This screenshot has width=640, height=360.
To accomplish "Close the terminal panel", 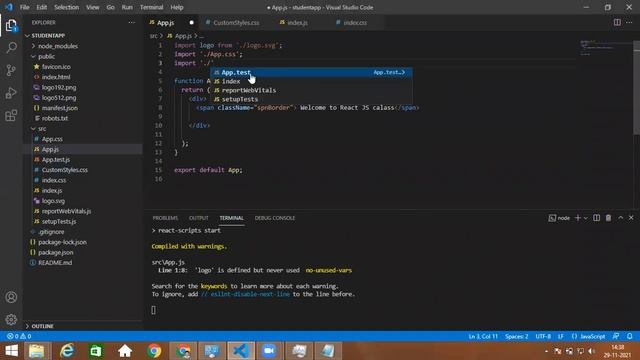I will (631, 218).
